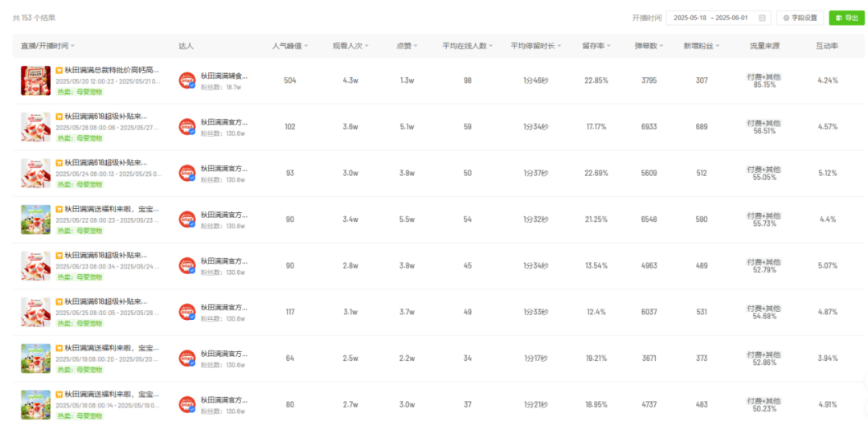Sort by 平均停留时长 column
This screenshot has width=868, height=422.
coord(559,47)
